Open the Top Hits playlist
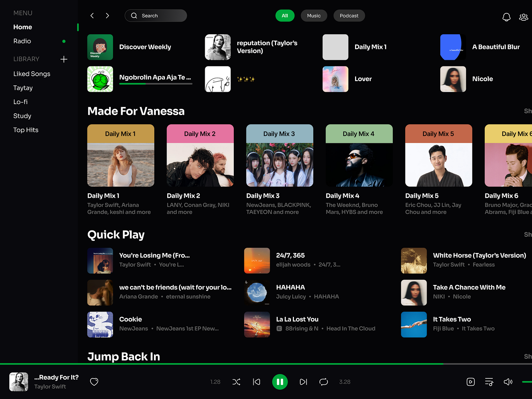The image size is (532, 399). tap(26, 130)
